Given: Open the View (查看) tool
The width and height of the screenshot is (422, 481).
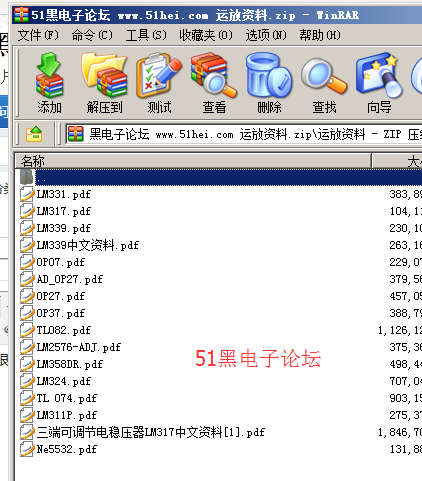Looking at the screenshot, I should click(214, 83).
